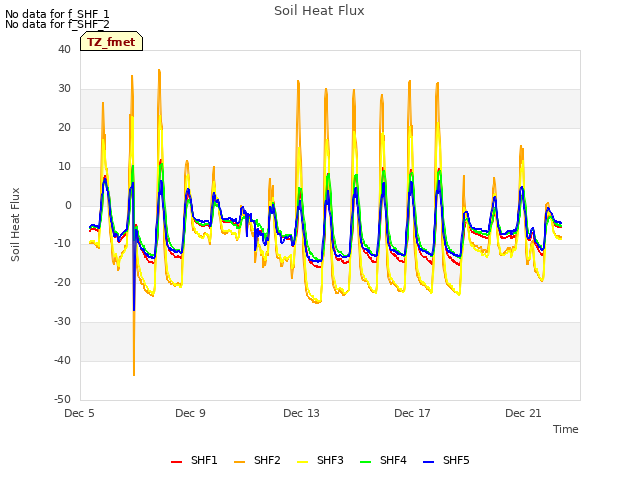Click the orange SHF2 legend swatch
Screen dimensions: 640x480
coord(240,462)
